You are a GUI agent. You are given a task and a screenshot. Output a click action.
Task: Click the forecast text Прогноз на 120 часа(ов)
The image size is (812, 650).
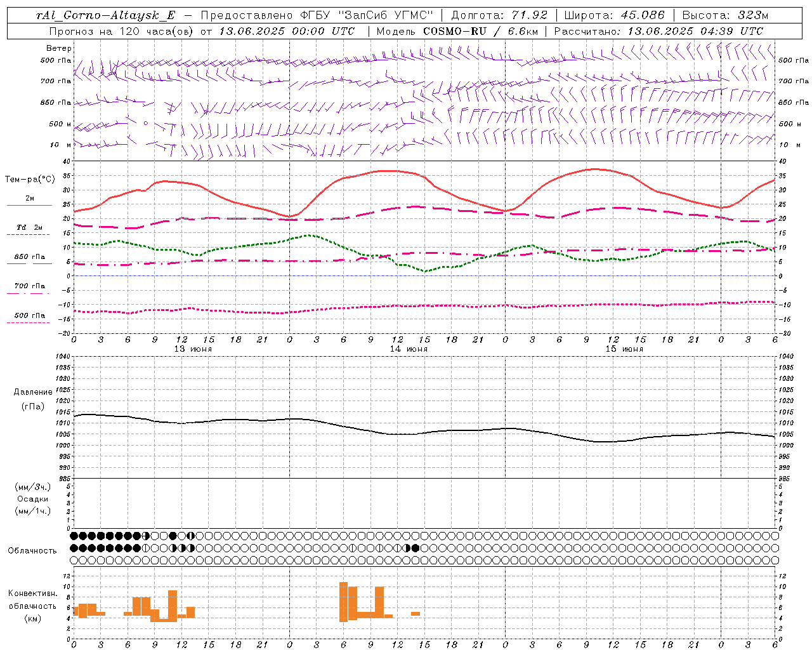122,31
